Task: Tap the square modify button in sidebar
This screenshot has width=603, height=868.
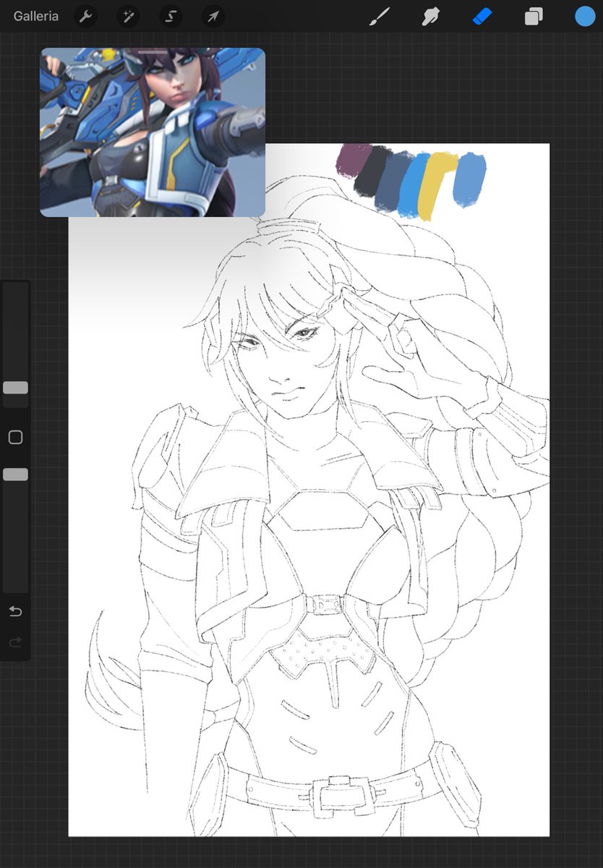Action: [x=15, y=437]
